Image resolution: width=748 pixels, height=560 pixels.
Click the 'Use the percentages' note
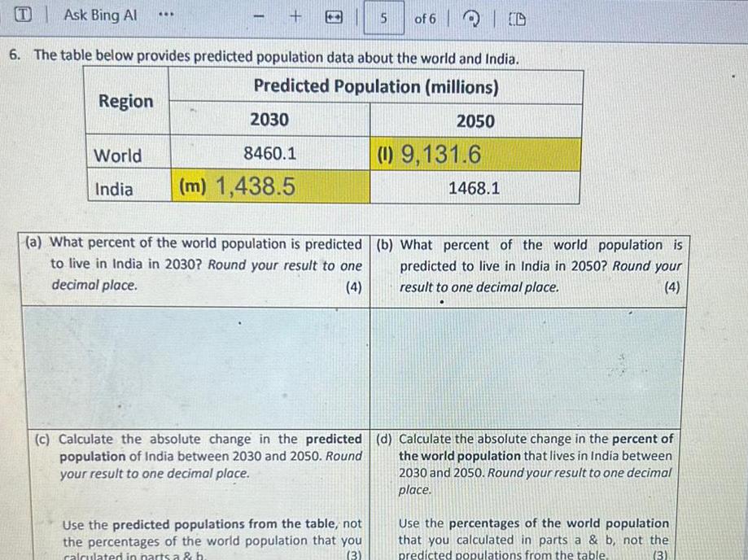[x=533, y=539]
